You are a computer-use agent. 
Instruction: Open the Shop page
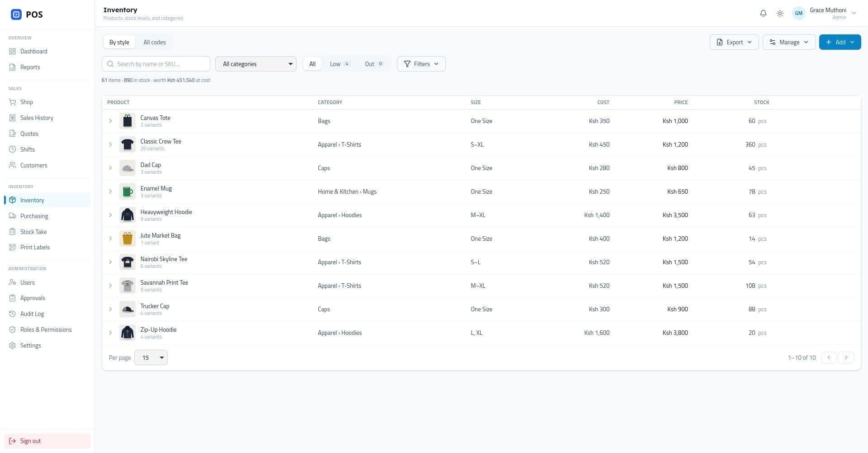pos(47,102)
